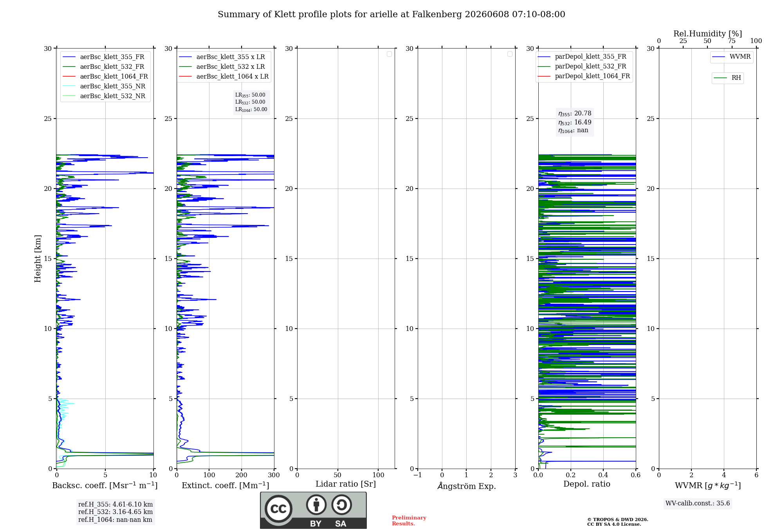Click the Creative Commons CC circle logo
Viewport: 783px width, 532px height.
click(x=278, y=509)
